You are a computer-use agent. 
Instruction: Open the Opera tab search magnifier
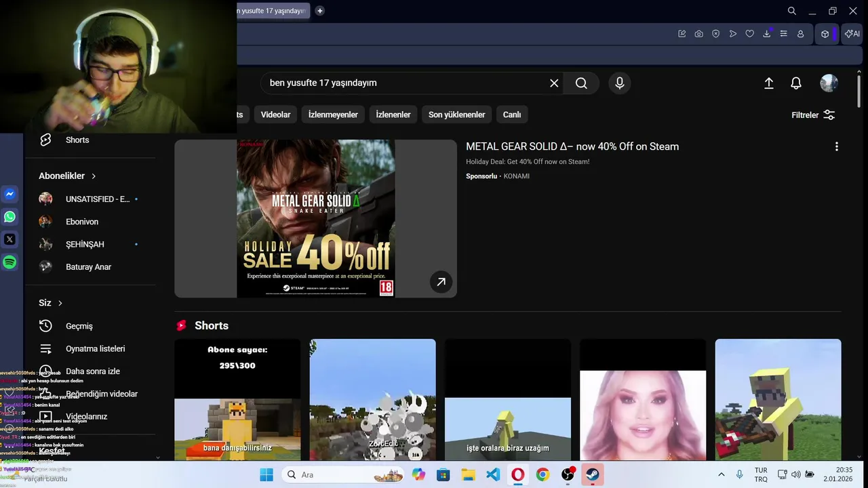pos(791,11)
